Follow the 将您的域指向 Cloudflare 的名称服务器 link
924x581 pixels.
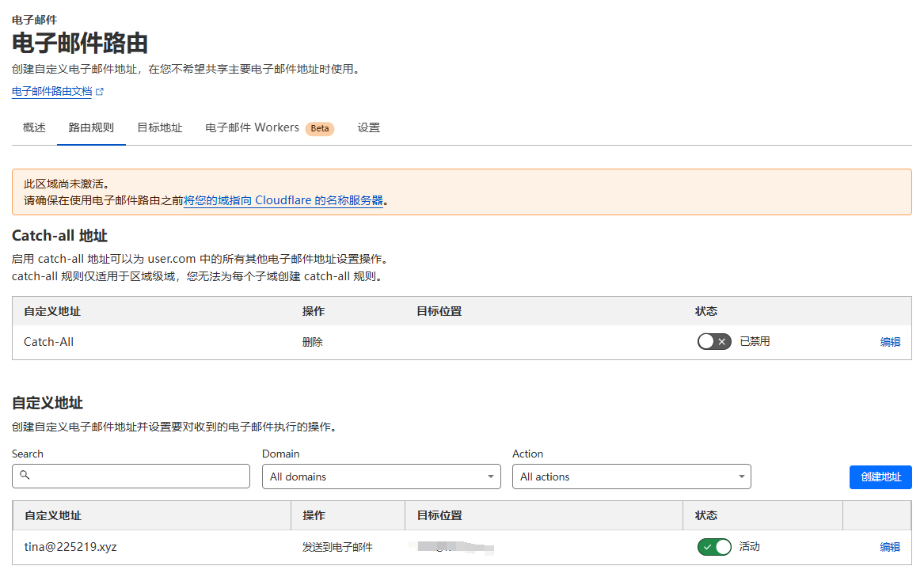point(283,201)
